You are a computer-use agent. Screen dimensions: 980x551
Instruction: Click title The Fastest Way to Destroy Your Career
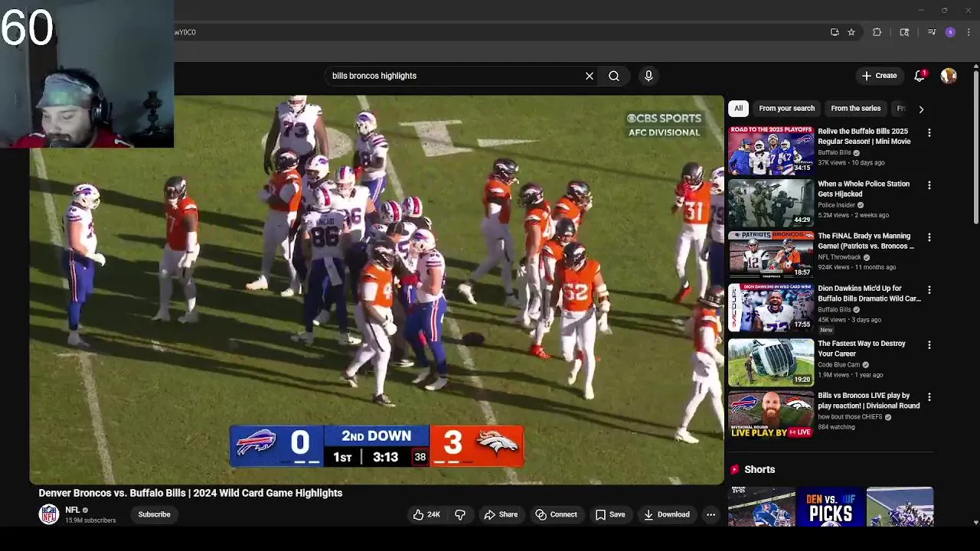click(861, 348)
